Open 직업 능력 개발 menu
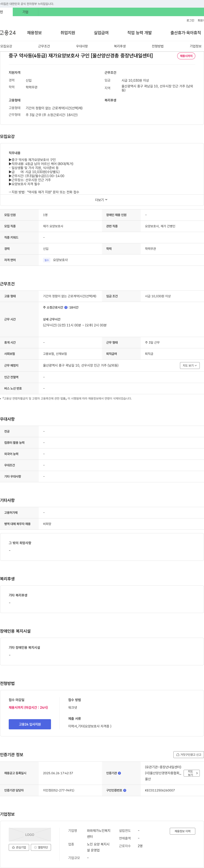204x868 pixels. point(139,33)
